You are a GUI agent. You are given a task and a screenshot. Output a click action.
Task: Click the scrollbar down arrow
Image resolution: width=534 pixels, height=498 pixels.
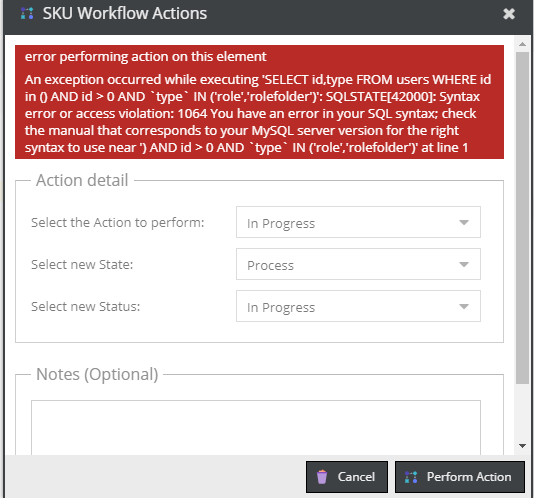click(x=522, y=446)
